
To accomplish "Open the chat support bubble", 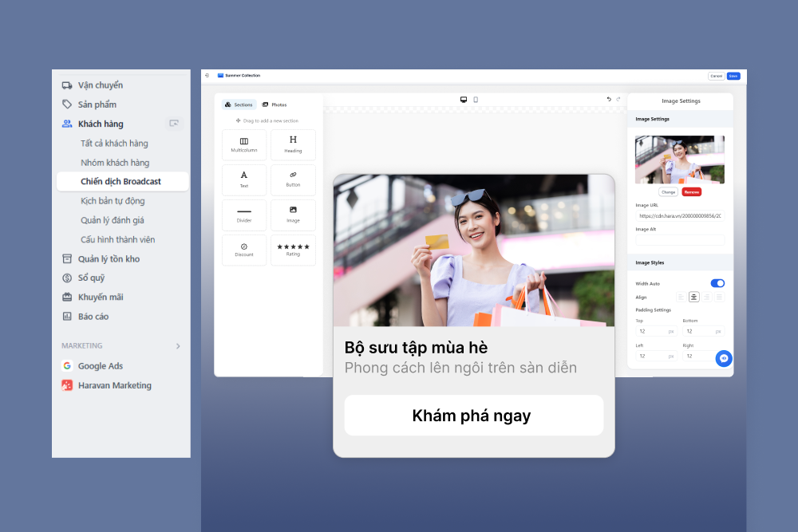I will 724,359.
